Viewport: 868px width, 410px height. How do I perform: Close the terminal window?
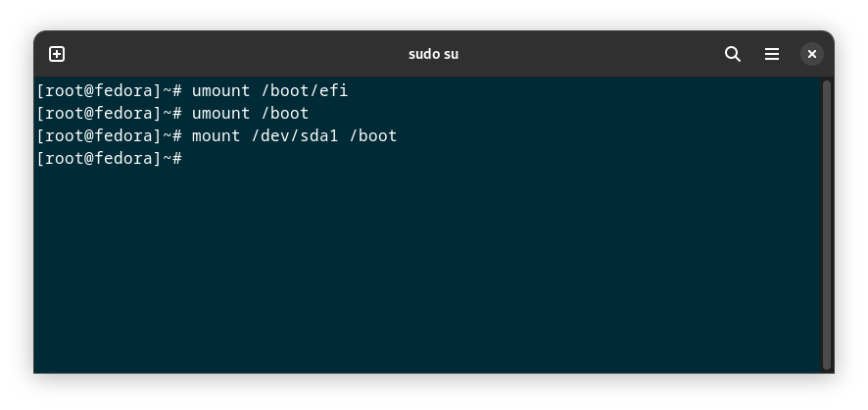[x=811, y=54]
